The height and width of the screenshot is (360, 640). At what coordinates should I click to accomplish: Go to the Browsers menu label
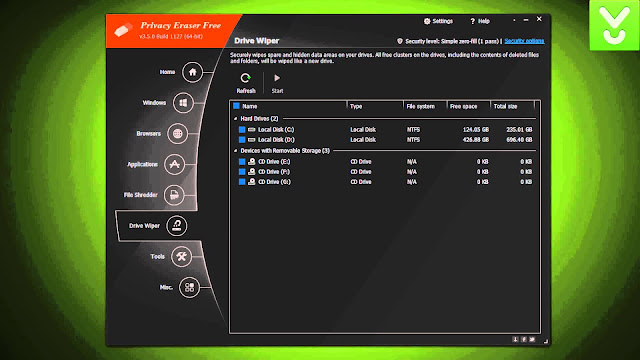point(148,133)
